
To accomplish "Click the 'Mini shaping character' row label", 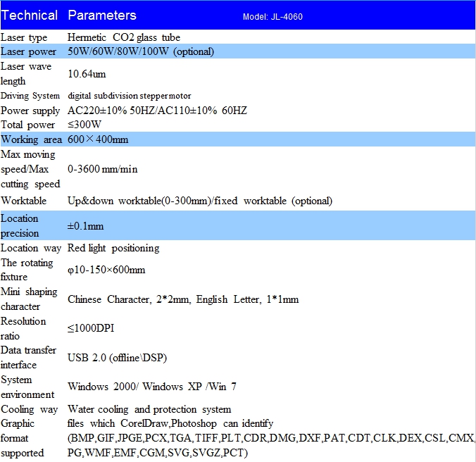I will tap(29, 299).
